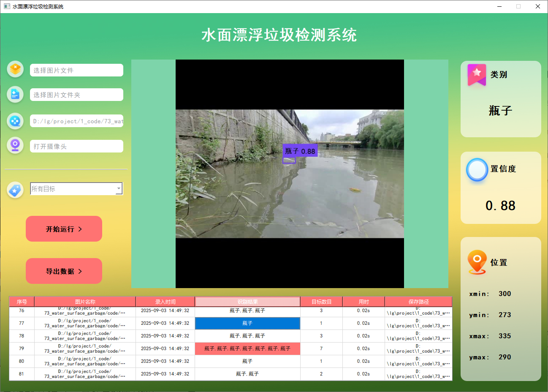Click the 选择图片文件 input field
This screenshot has height=392, width=548.
[76, 70]
